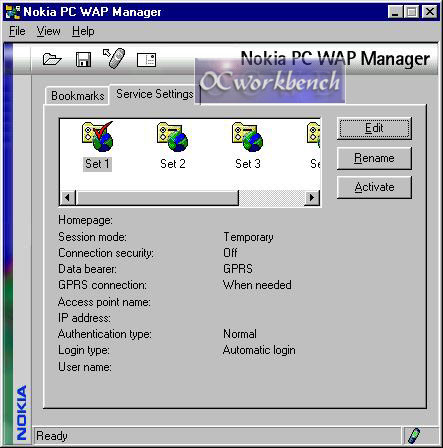Switch to the Bookmarks tab
The width and height of the screenshot is (443, 448).
pyautogui.click(x=77, y=96)
